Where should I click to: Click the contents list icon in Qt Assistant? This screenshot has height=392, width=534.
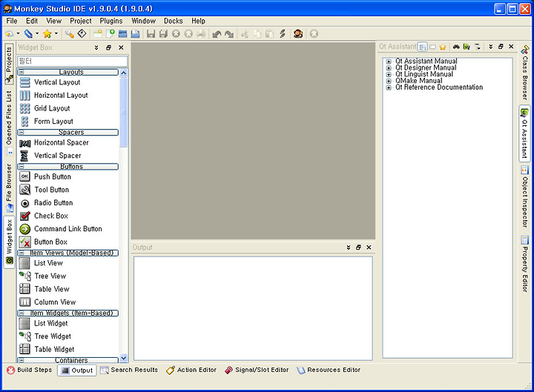[422, 47]
